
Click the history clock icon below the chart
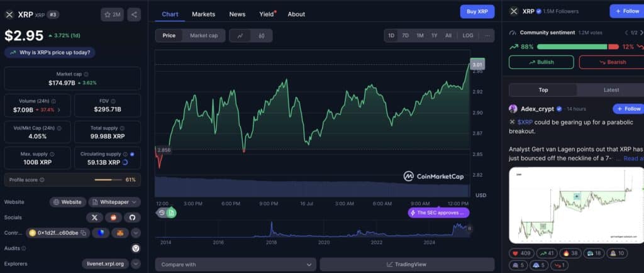pos(162,213)
